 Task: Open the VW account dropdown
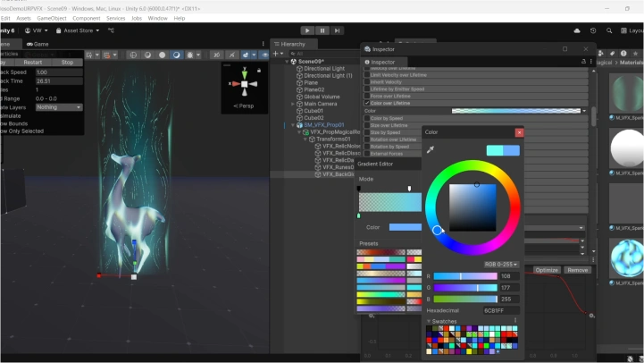(x=36, y=30)
